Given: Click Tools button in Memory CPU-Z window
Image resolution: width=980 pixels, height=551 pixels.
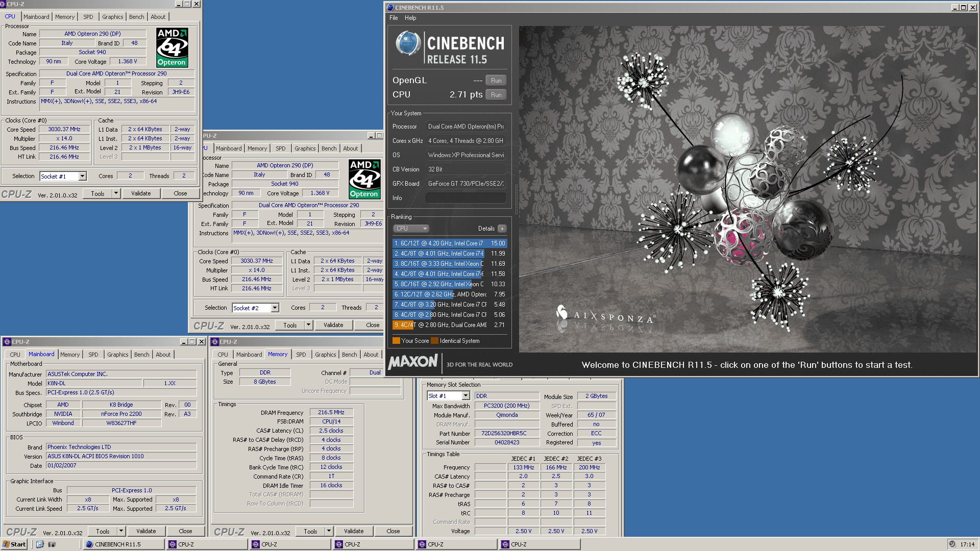Looking at the screenshot, I should tap(310, 531).
